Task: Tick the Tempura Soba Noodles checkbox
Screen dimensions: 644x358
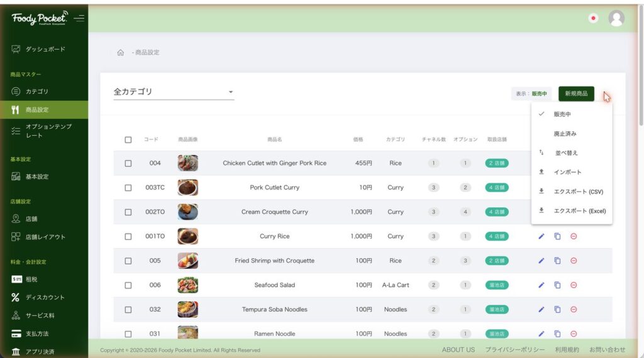Action: click(x=128, y=310)
